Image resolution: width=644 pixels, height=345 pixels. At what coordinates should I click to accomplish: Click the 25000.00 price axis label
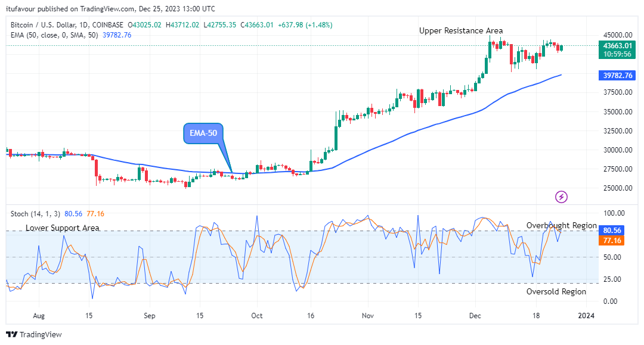click(x=618, y=188)
